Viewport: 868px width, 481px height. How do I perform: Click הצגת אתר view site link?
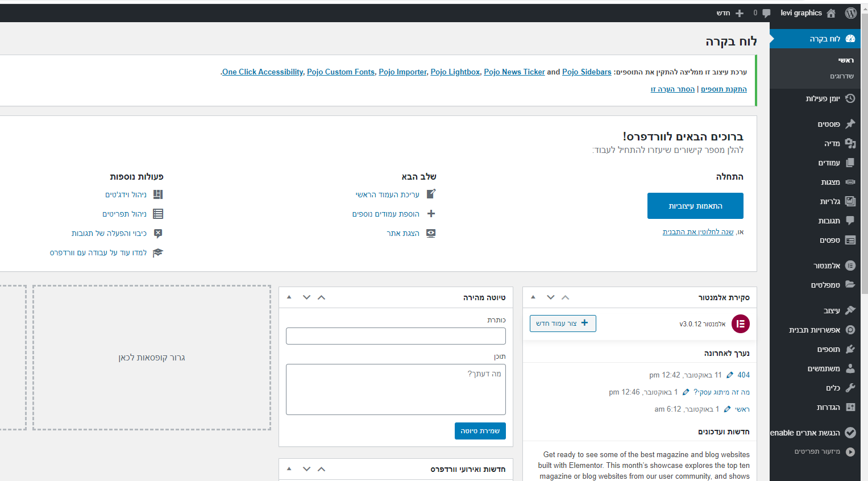click(403, 233)
